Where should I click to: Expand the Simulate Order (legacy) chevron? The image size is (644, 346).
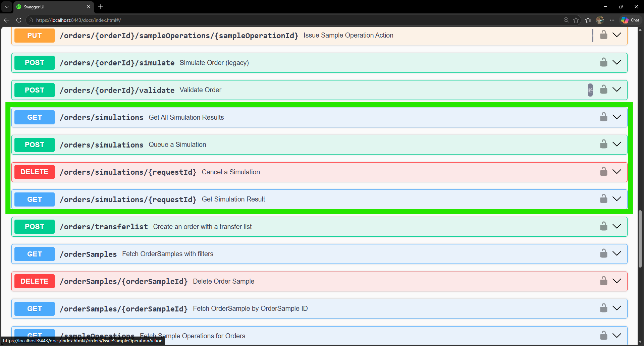(617, 62)
